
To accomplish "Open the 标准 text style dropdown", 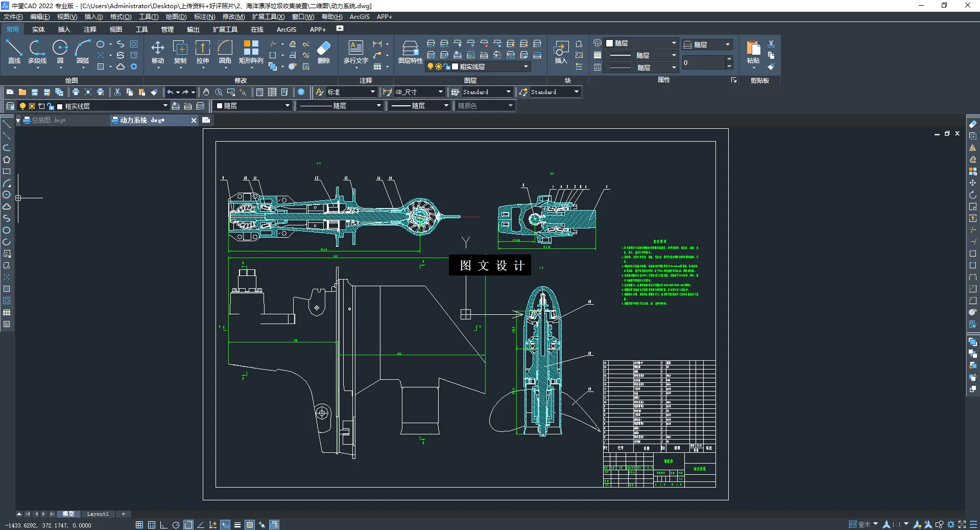I will tap(372, 92).
